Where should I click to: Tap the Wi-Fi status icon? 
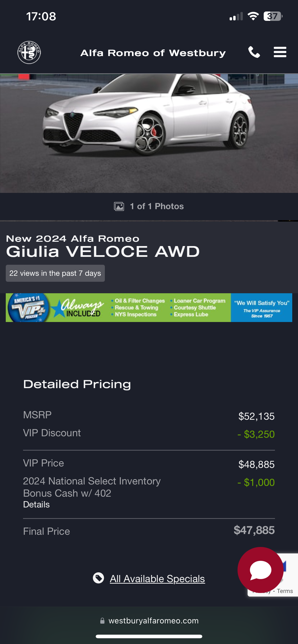pyautogui.click(x=253, y=17)
